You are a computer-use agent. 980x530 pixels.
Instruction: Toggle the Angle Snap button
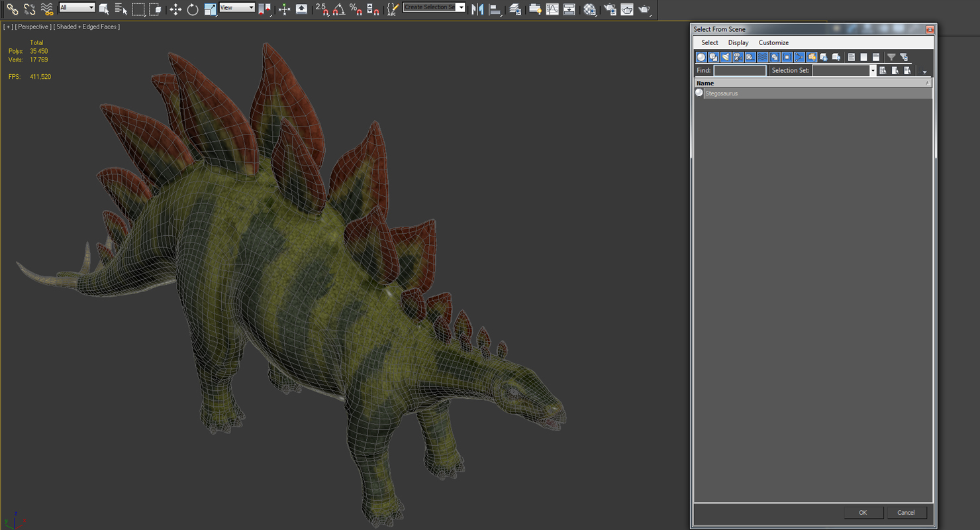click(339, 9)
